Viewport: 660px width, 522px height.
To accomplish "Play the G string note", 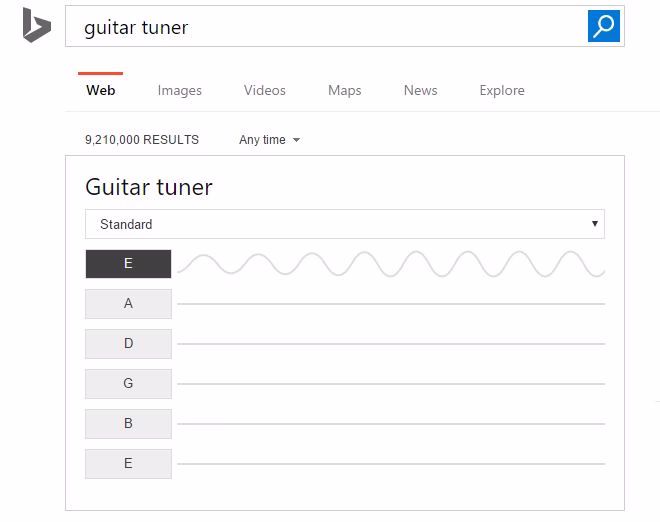I will [x=128, y=384].
